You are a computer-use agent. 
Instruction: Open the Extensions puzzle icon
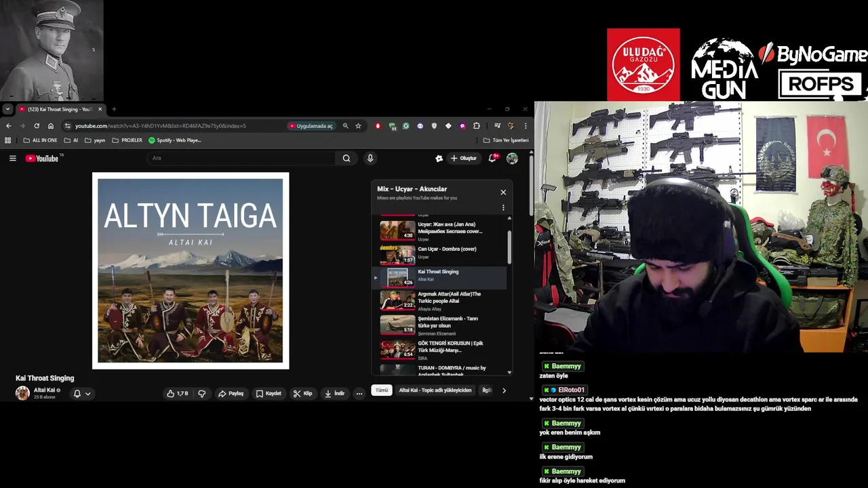click(476, 125)
